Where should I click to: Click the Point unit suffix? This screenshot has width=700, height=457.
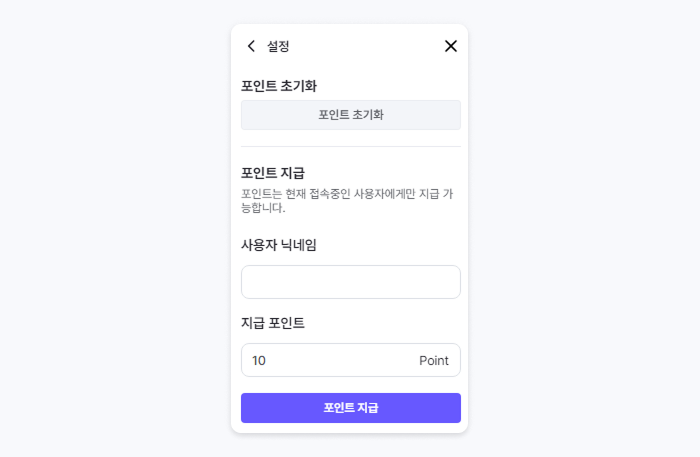tap(433, 360)
